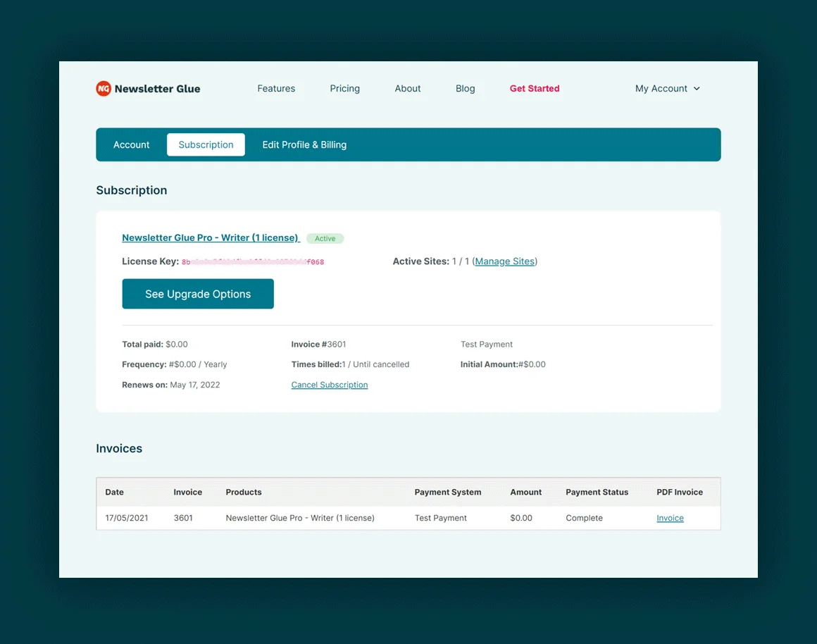The width and height of the screenshot is (817, 644).
Task: Open the Features menu item
Action: [276, 89]
